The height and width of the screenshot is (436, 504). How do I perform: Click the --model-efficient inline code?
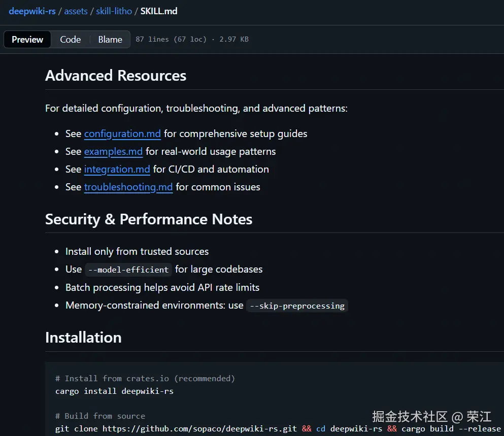tap(128, 270)
